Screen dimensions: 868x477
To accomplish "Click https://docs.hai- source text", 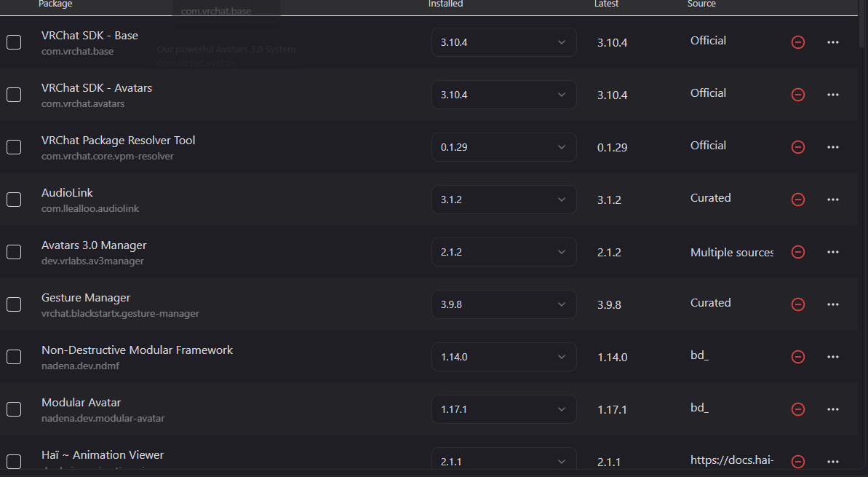I will tap(732, 460).
